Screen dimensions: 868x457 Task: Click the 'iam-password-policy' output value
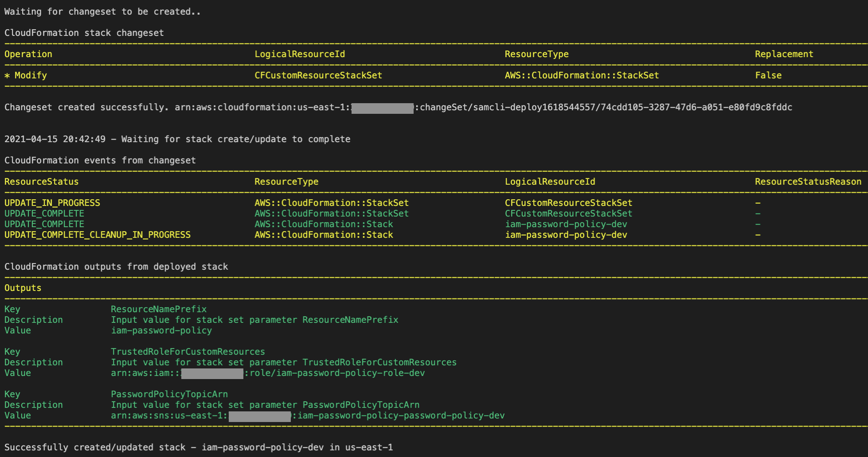coord(161,330)
